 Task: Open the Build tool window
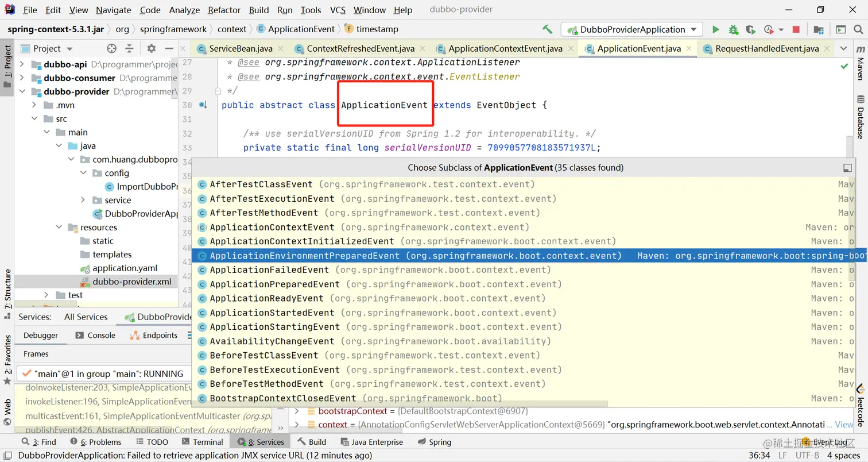point(312,442)
